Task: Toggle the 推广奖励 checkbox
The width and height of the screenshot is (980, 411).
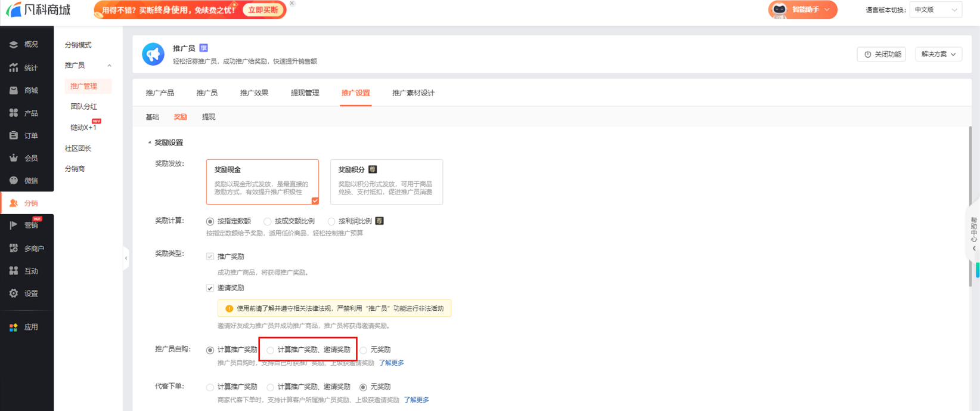Action: pos(210,257)
